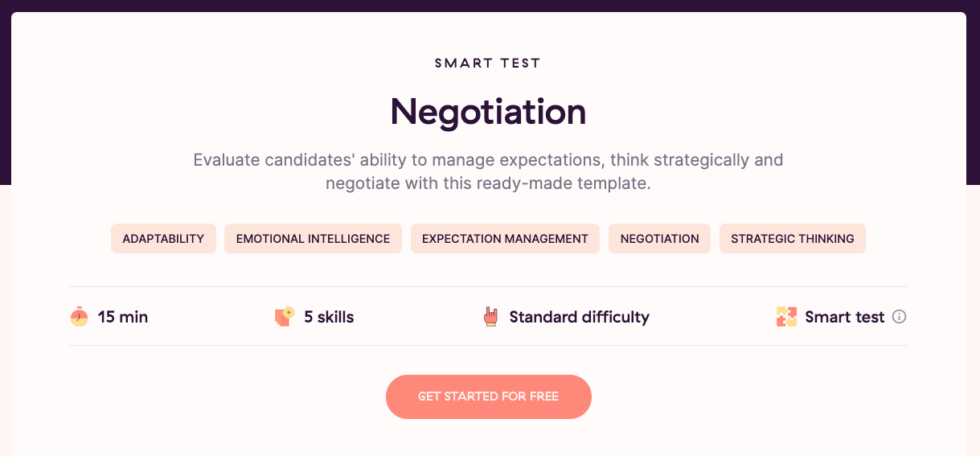Pick the STRATEGIC THINKING tag
This screenshot has height=456, width=980.
point(792,239)
